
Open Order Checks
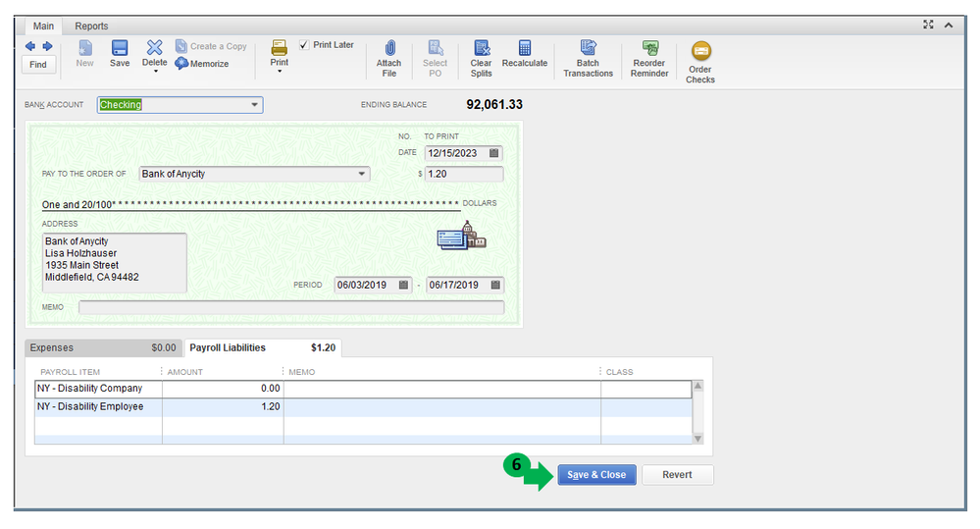(x=700, y=62)
